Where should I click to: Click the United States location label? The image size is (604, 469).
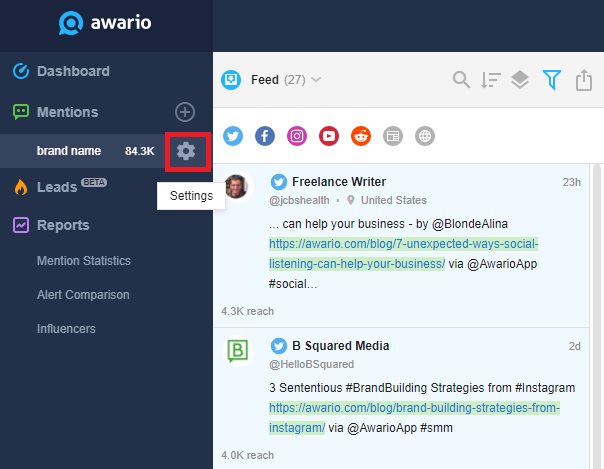[x=394, y=200]
